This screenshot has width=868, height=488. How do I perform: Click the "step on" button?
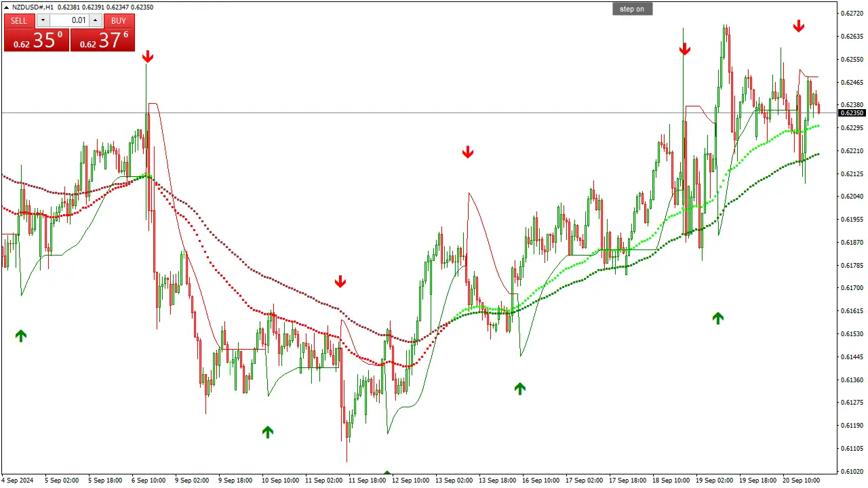[631, 8]
